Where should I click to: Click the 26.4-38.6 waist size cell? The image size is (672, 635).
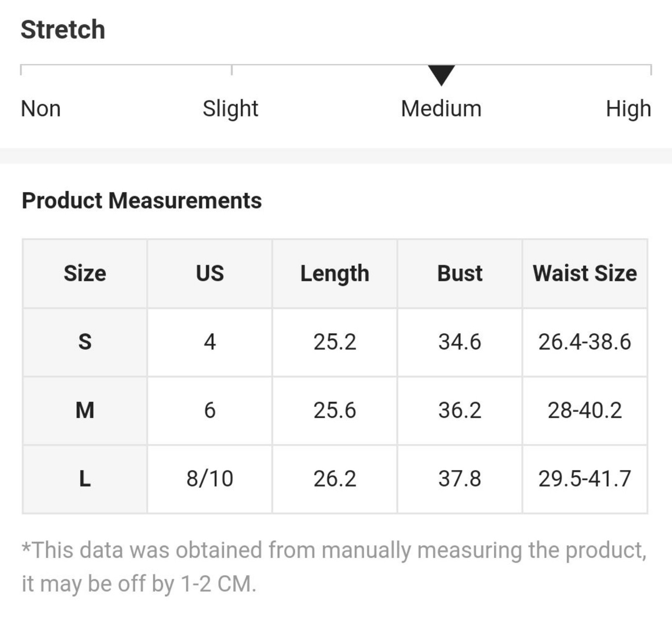click(x=585, y=342)
